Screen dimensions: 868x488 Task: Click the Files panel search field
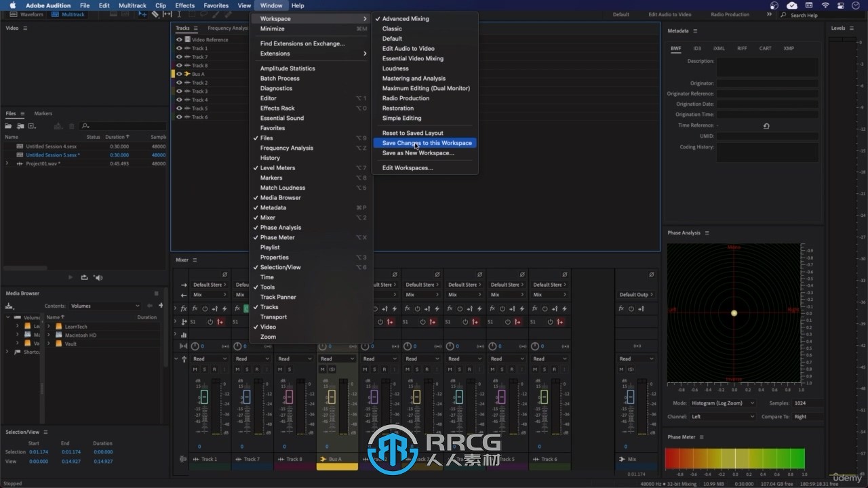pos(123,126)
